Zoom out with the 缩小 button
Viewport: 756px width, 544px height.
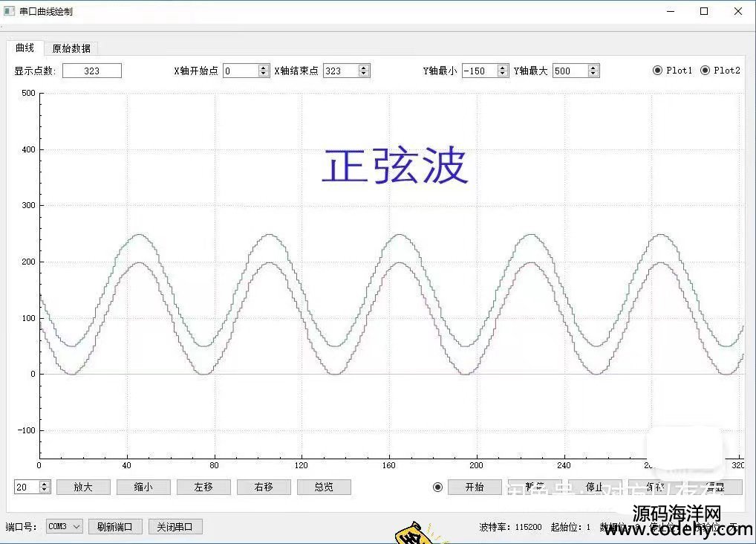pyautogui.click(x=143, y=487)
